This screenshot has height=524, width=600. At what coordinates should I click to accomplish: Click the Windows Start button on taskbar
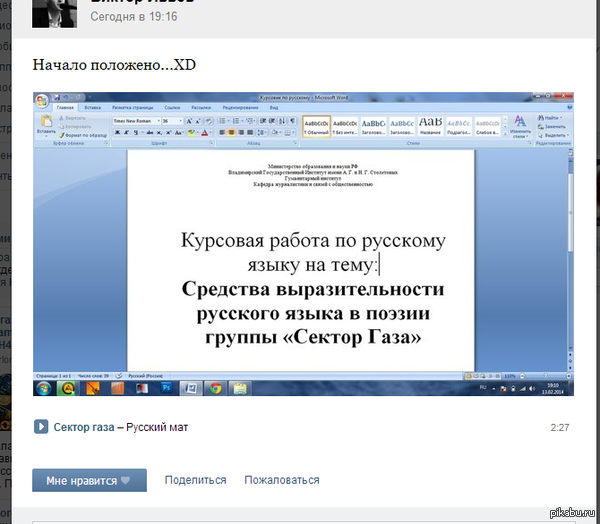pyautogui.click(x=44, y=388)
